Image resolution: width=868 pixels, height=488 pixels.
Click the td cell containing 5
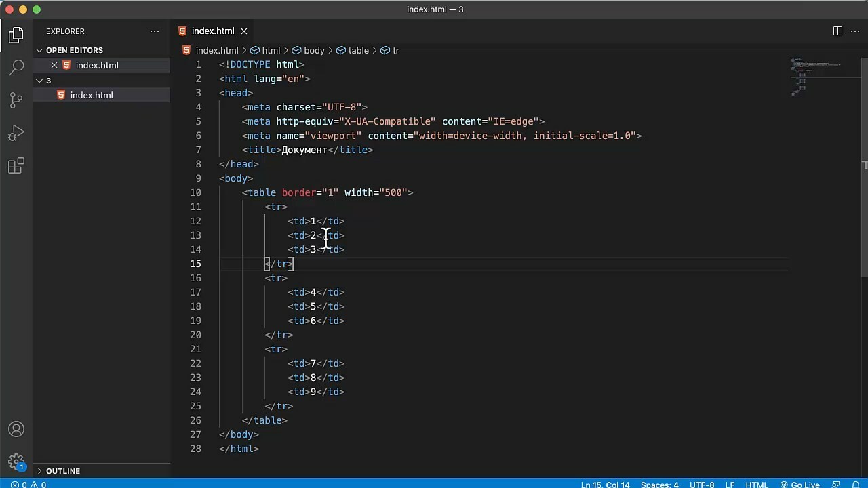(x=316, y=306)
